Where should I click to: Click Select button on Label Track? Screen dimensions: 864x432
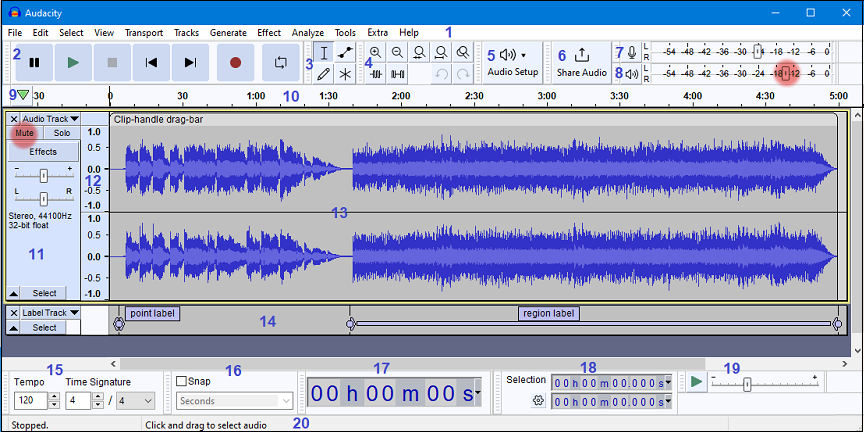pyautogui.click(x=44, y=327)
